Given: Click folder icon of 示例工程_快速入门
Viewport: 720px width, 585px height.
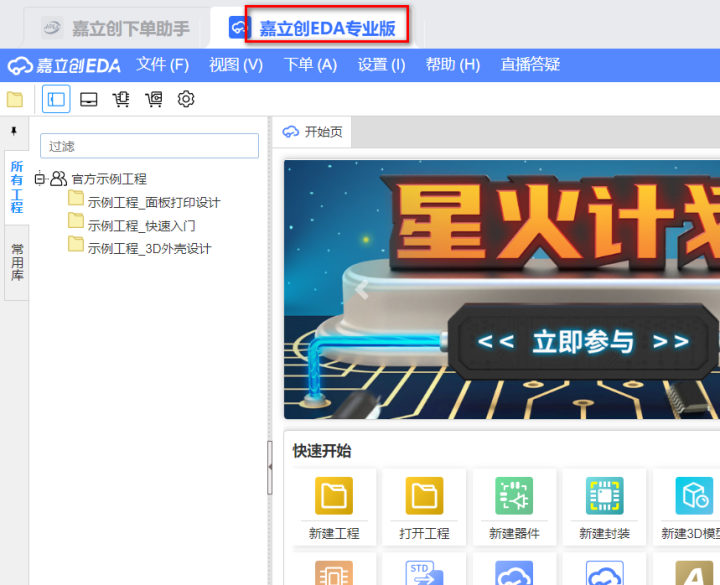Looking at the screenshot, I should tap(76, 221).
